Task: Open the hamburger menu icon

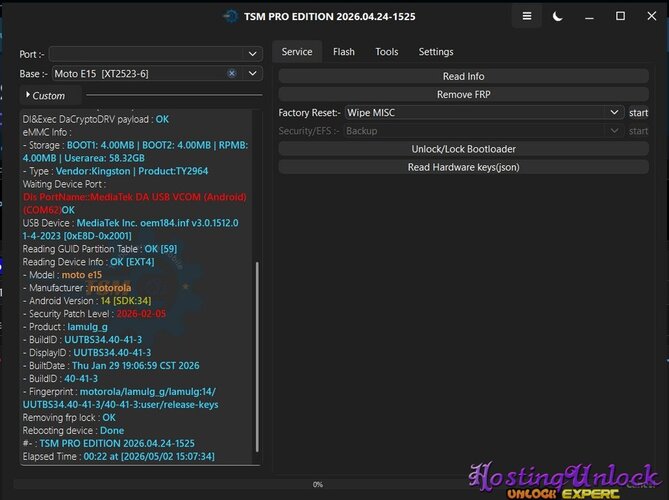Action: click(x=527, y=16)
